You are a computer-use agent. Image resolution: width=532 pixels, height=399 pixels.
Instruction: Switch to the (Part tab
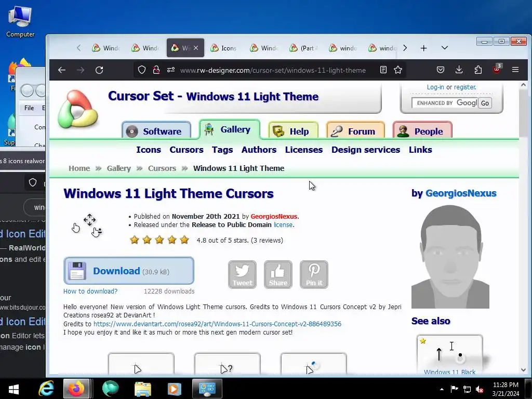(303, 48)
